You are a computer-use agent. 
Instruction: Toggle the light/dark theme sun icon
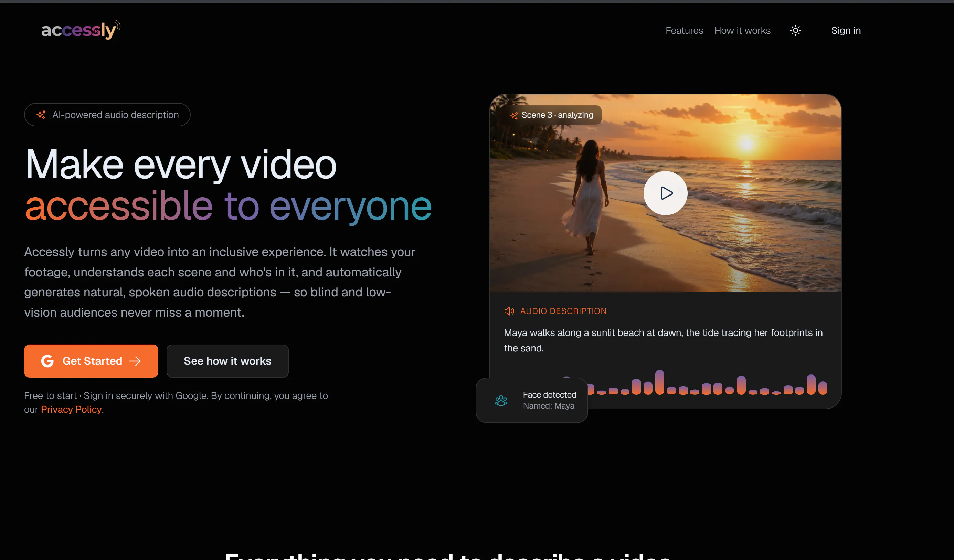[x=795, y=30]
